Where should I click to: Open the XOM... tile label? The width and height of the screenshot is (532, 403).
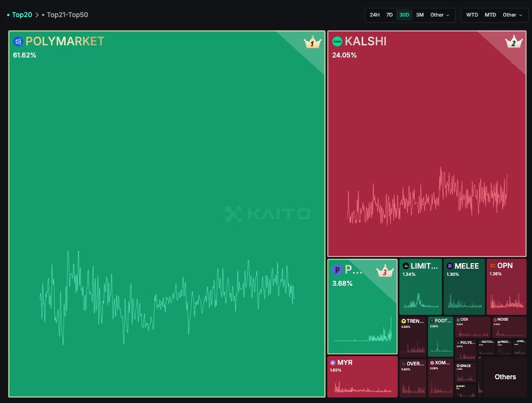442,363
